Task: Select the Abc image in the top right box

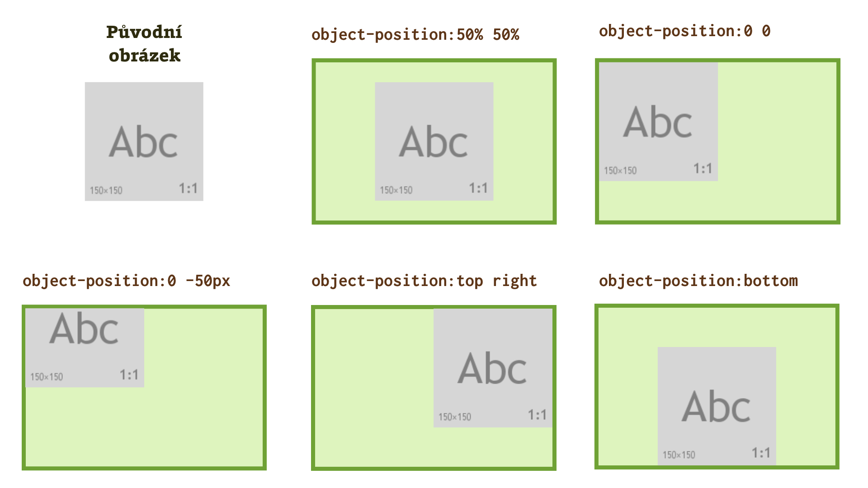Action: 493,368
